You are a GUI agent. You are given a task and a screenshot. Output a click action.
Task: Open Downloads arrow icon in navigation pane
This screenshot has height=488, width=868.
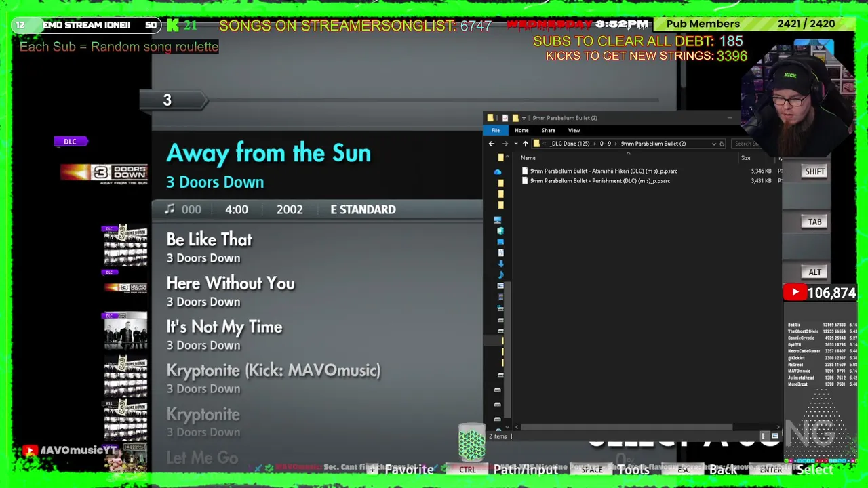coord(500,263)
